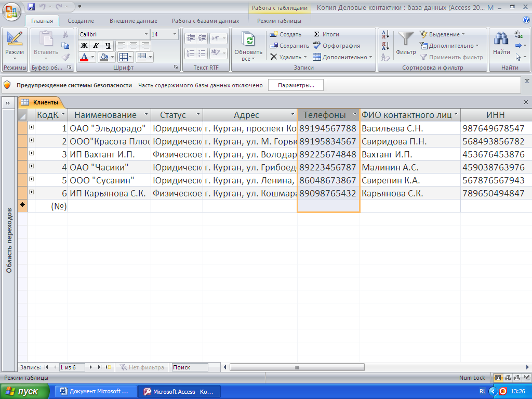The image size is (532, 399).
Task: Align text left
Action: 122,46
